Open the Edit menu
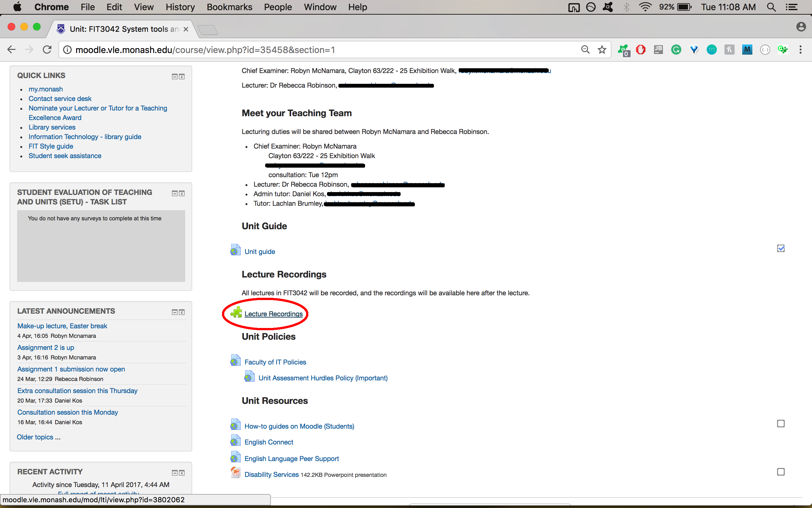 [x=114, y=7]
